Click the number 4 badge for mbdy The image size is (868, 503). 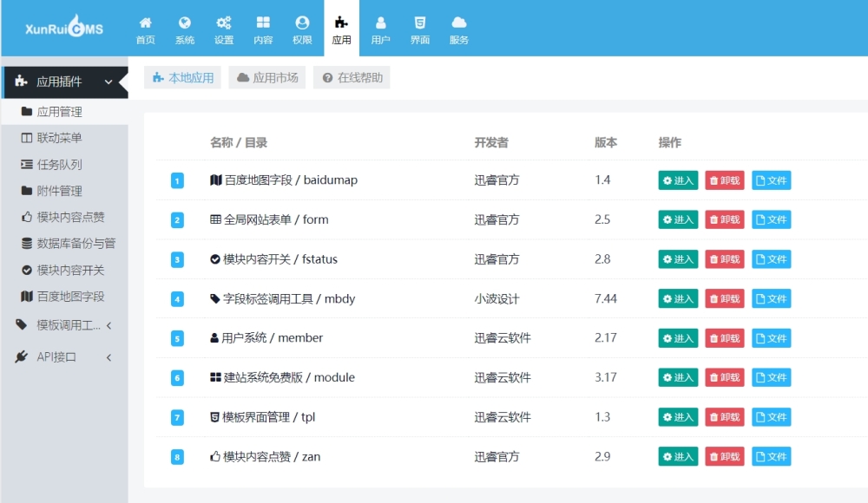click(177, 299)
